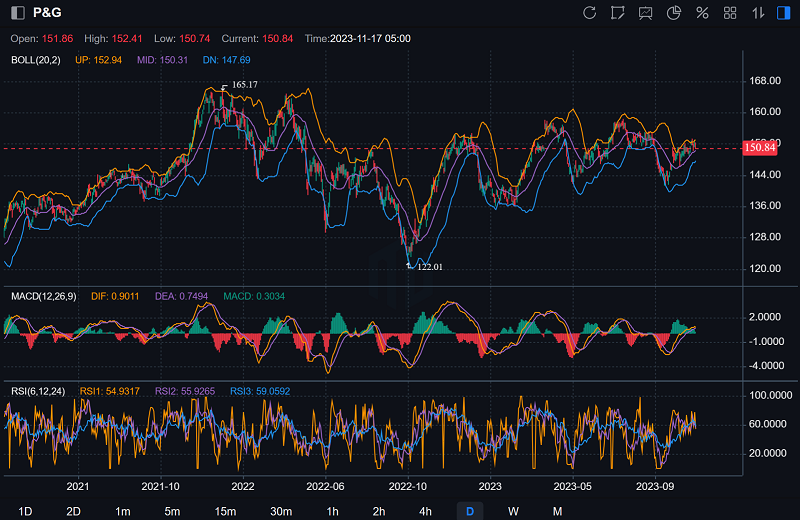Select the 4h interval
The image size is (800, 520).
point(425,511)
